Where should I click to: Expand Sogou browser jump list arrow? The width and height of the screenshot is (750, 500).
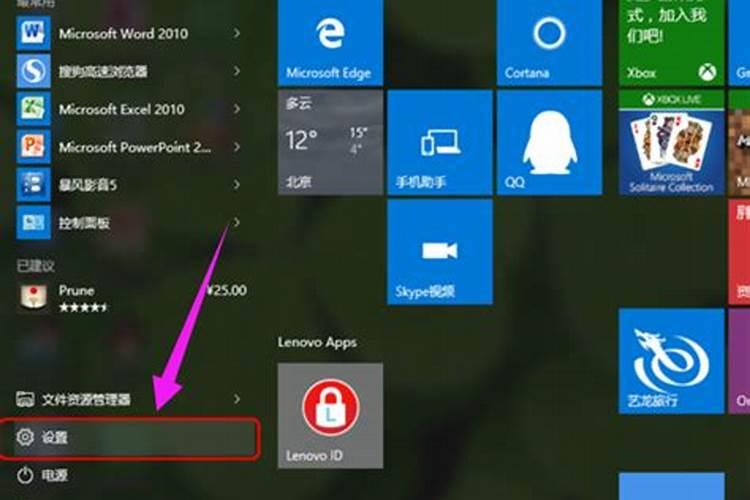(237, 71)
